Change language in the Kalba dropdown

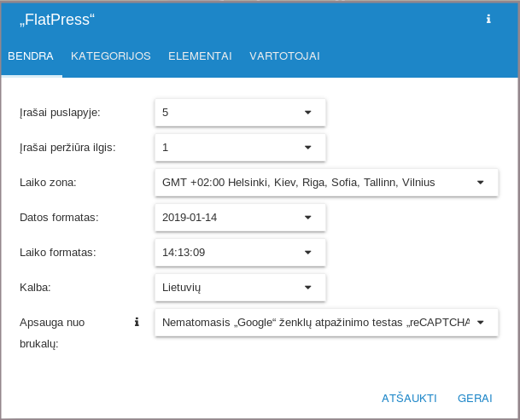(x=240, y=287)
